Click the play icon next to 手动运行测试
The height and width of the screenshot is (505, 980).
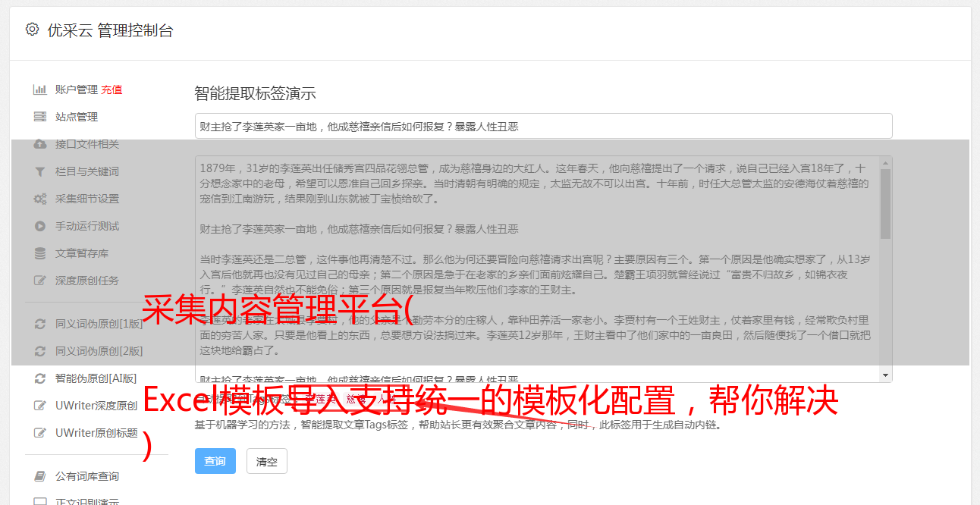tap(40, 226)
